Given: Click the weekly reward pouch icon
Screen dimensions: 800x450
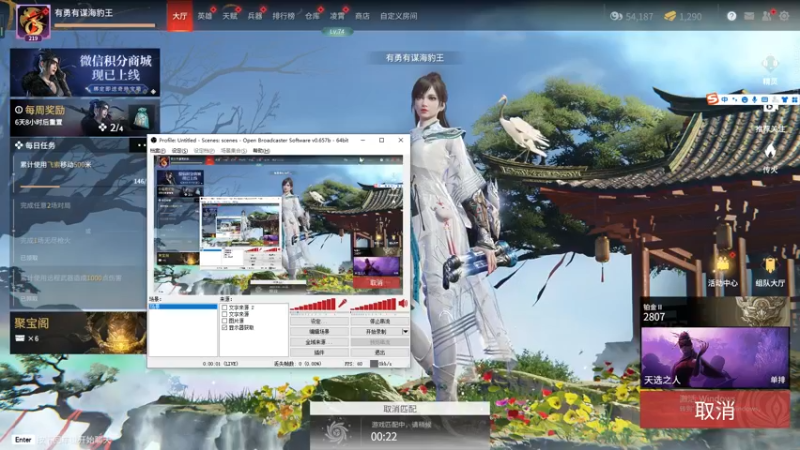Looking at the screenshot, I should 141,118.
